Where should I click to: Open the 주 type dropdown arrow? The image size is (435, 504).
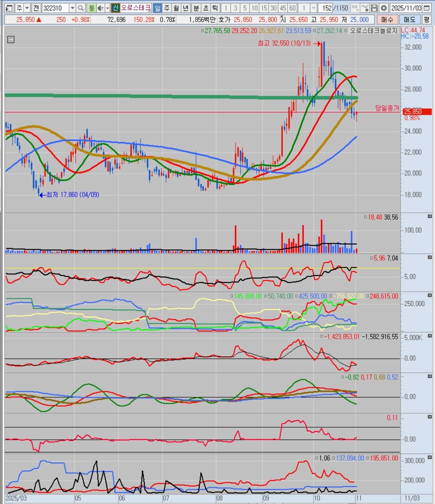[x=27, y=8]
